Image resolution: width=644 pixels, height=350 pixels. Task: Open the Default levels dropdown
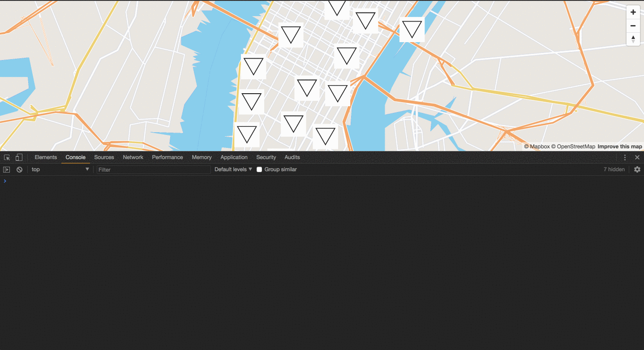pyautogui.click(x=232, y=169)
